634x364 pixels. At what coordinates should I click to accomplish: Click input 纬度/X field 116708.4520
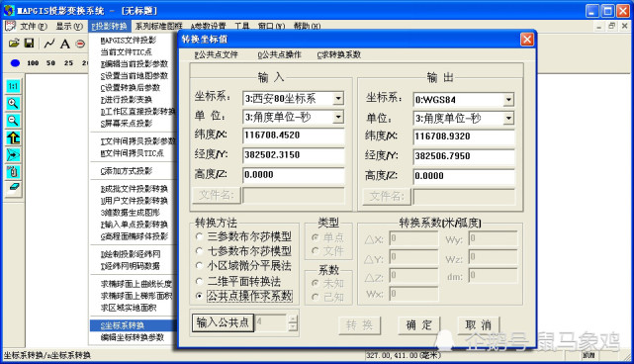pos(294,136)
